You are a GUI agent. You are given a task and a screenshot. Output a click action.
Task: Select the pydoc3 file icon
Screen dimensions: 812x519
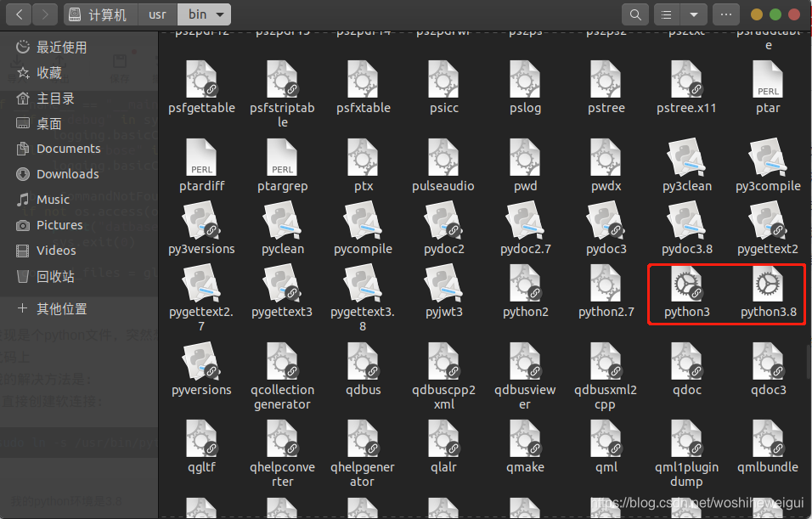pyautogui.click(x=606, y=221)
